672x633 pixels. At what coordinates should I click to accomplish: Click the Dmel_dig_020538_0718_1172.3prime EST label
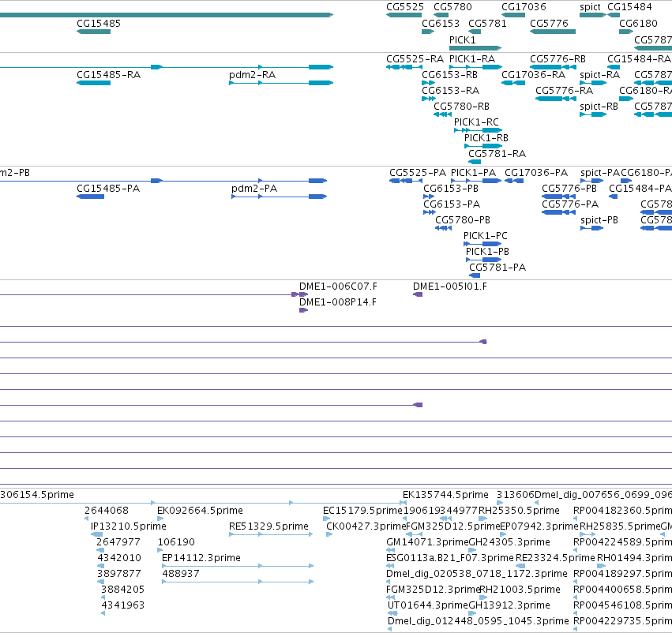pos(477,574)
